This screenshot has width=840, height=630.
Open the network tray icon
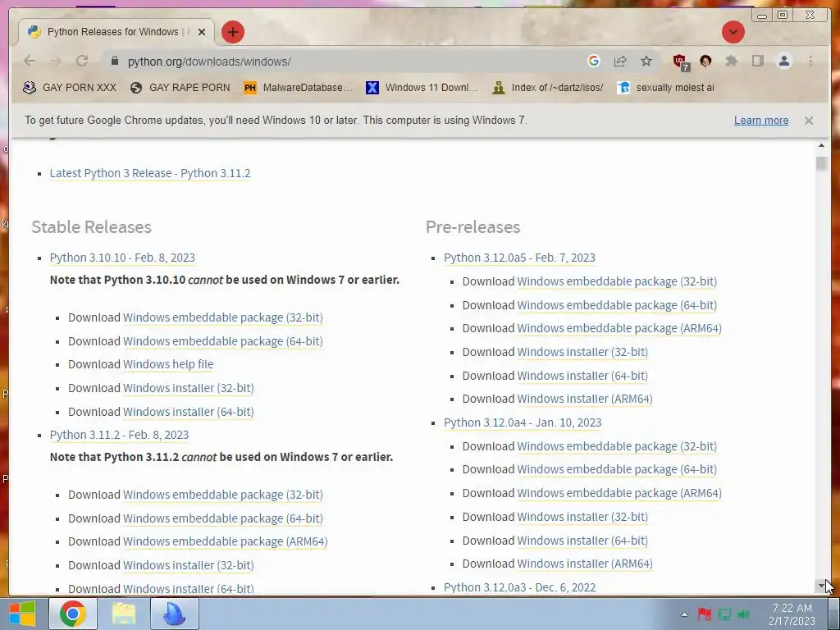click(724, 614)
